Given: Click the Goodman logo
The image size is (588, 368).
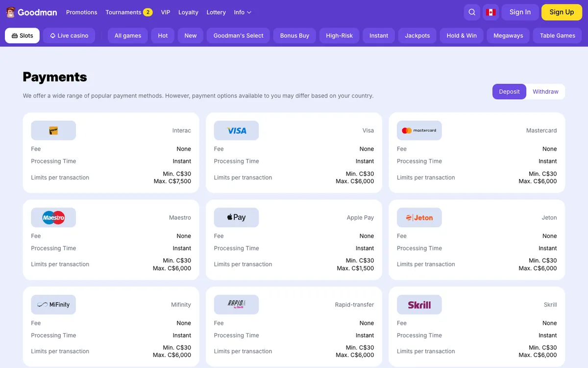Looking at the screenshot, I should (x=31, y=12).
